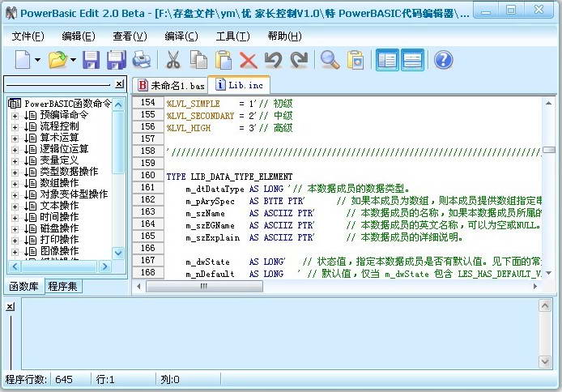Close the left function library panel
The width and height of the screenshot is (562, 392).
120,84
